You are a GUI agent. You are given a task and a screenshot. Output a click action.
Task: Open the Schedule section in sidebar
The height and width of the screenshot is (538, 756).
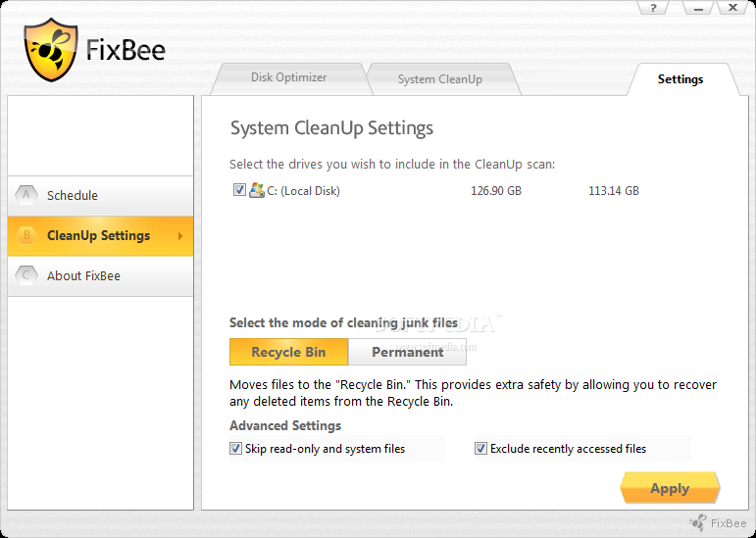click(100, 196)
